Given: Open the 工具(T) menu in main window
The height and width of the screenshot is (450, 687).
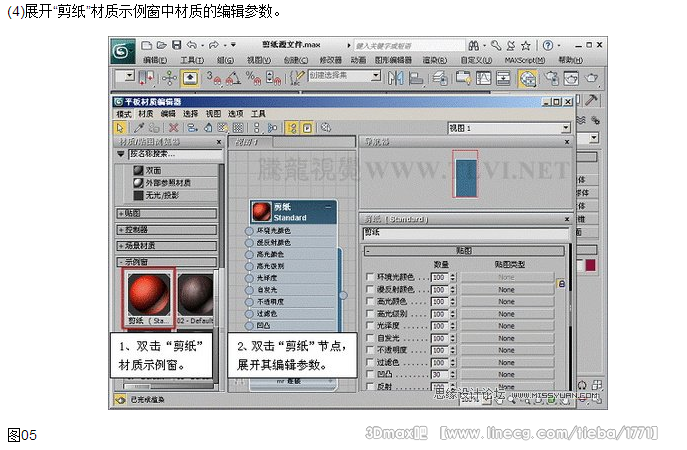Looking at the screenshot, I should coord(192,60).
